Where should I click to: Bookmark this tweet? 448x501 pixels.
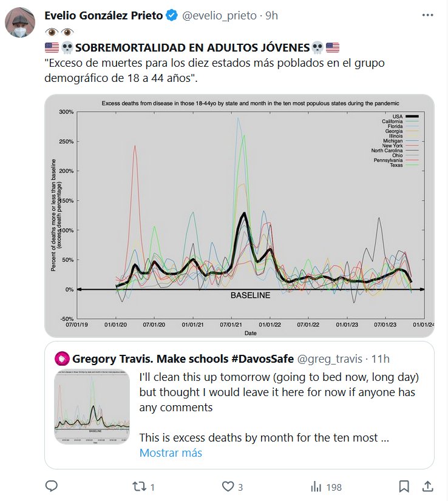tap(404, 486)
